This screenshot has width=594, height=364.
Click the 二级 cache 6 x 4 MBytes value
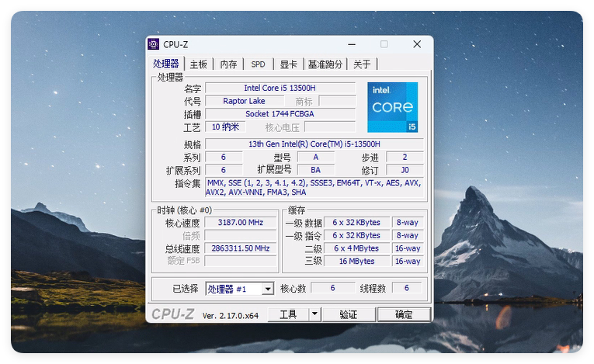pyautogui.click(x=356, y=248)
